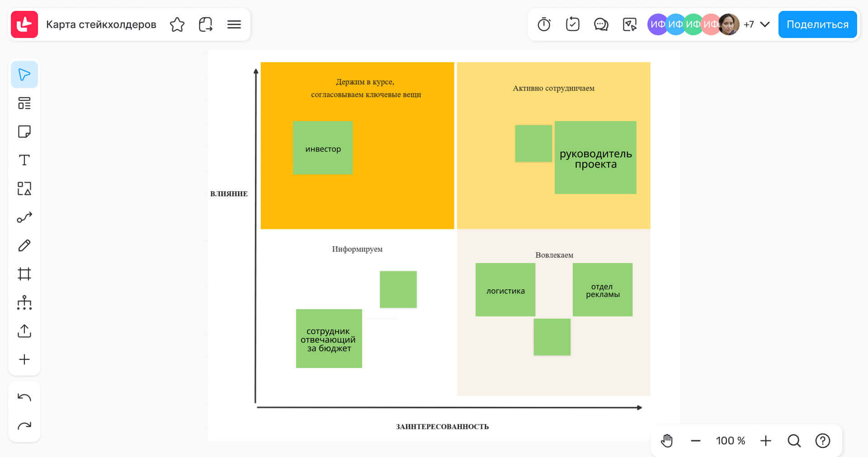This screenshot has height=457, width=868.
Task: Select the pencil drawing tool
Action: point(24,245)
